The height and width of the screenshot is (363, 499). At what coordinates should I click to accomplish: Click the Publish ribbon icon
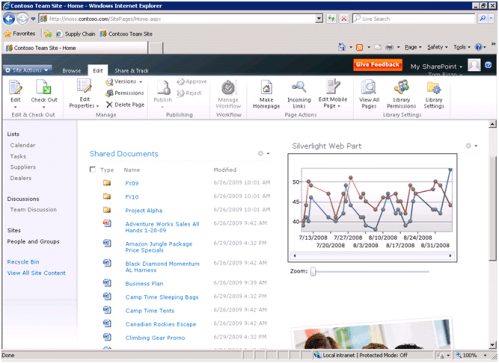tap(163, 88)
